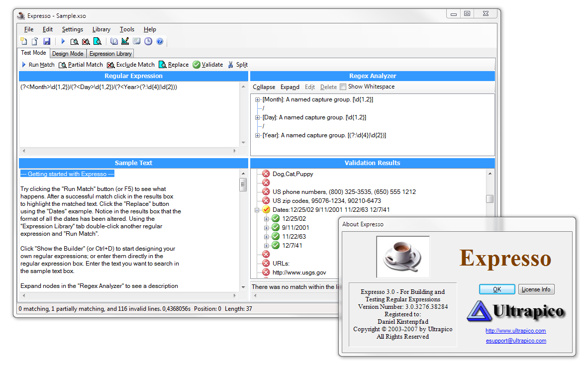This screenshot has width=588, height=366.
Task: Open the File menu
Action: point(29,29)
